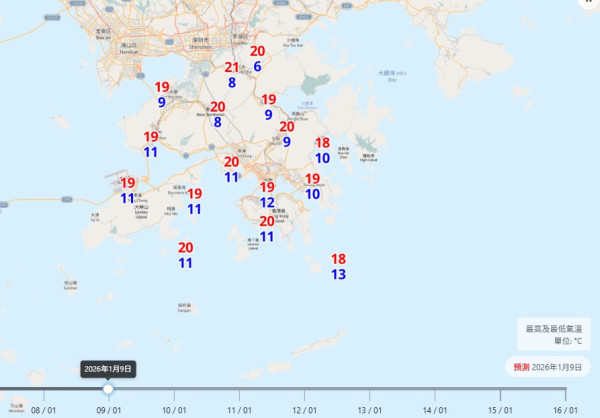Select the 11/01 date on the timeline
Screen dimensions: 600x418
[x=239, y=410]
